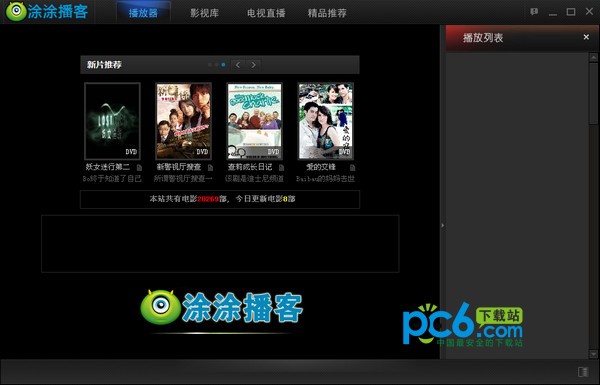Click the document icon beside 查莉成长日记
Screen dimensions: 600x385
(282, 168)
